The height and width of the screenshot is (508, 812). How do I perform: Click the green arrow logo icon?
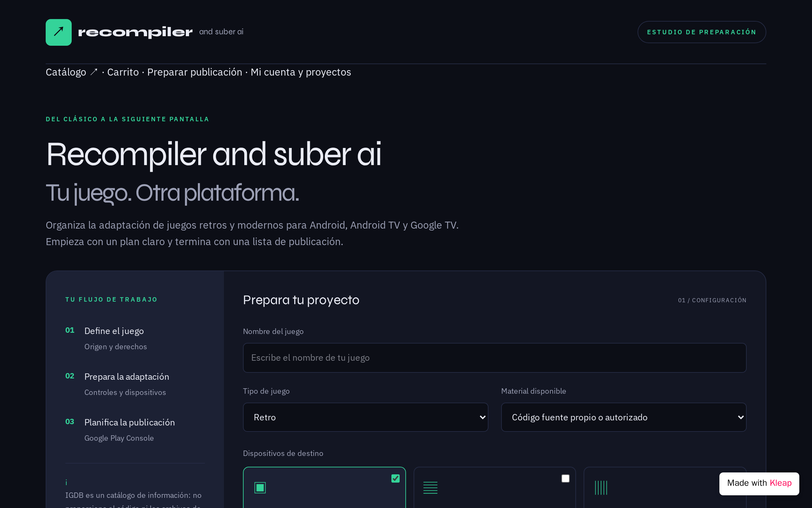pyautogui.click(x=58, y=32)
